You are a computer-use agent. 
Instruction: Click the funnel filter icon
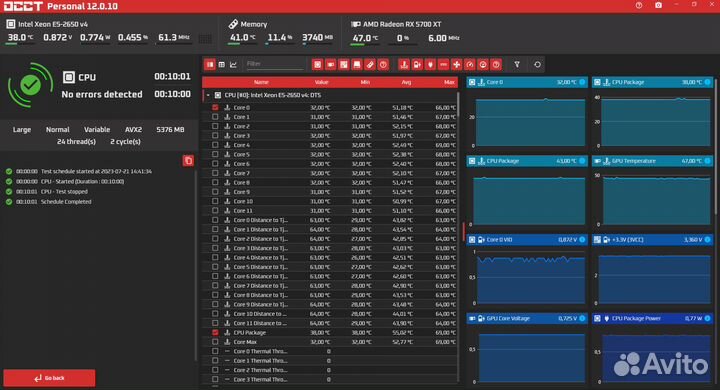tap(517, 65)
